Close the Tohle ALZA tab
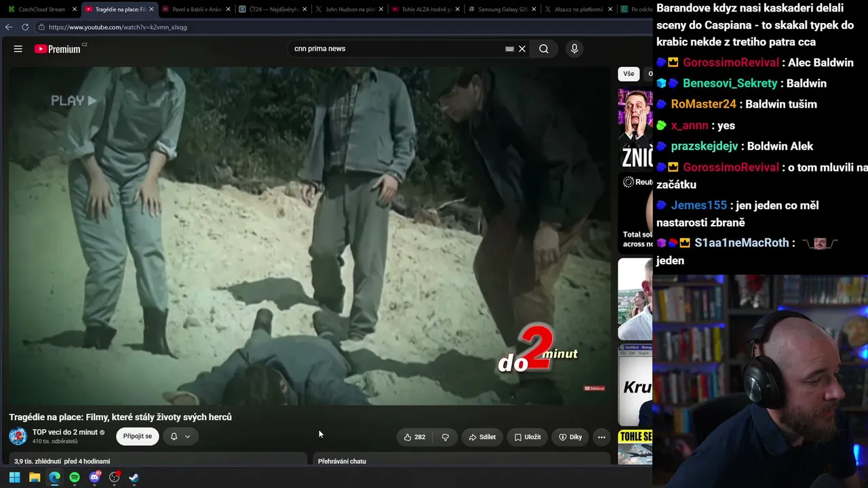 [x=458, y=9]
